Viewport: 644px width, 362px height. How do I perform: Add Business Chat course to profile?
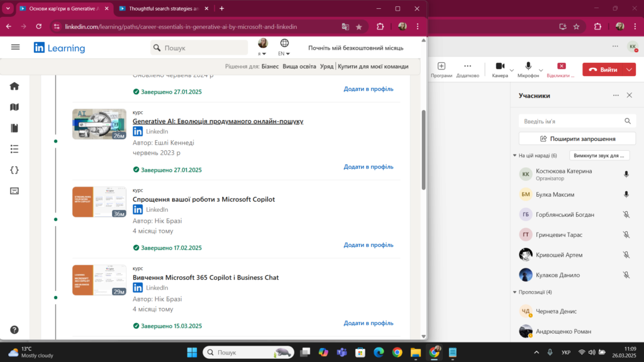coord(369,323)
